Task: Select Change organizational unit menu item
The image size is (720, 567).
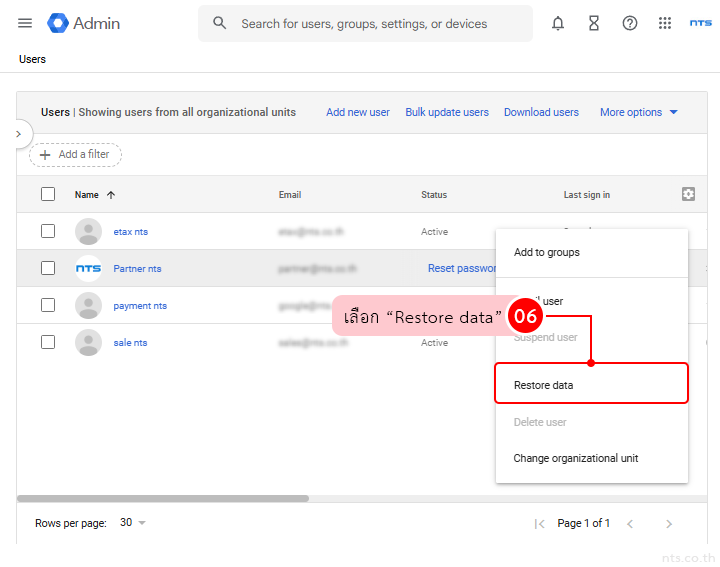Action: click(x=576, y=458)
